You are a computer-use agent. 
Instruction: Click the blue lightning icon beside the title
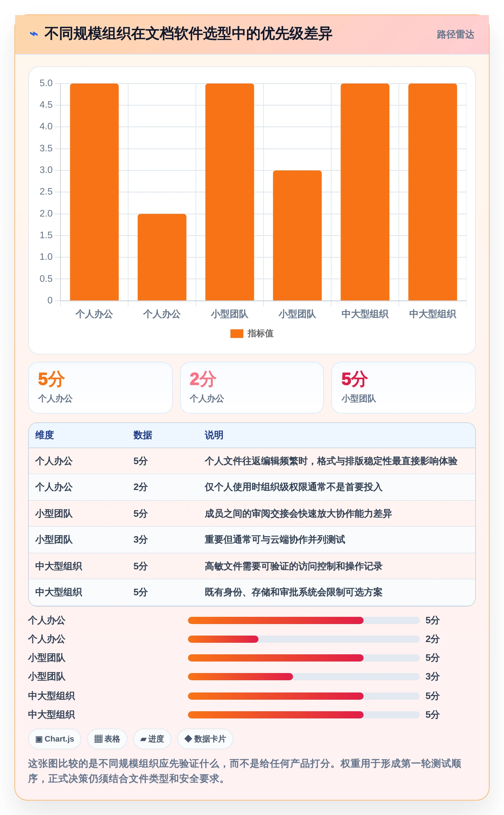[33, 34]
